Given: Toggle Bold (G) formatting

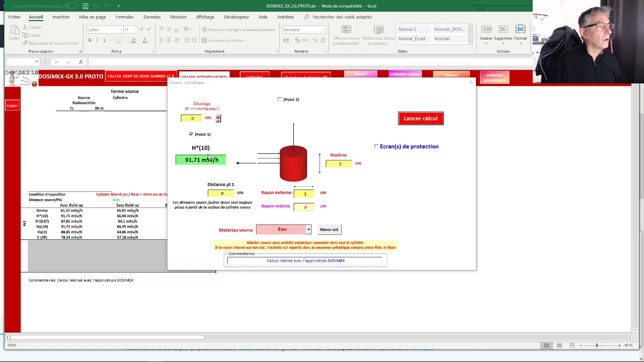Looking at the screenshot, I should [90, 40].
